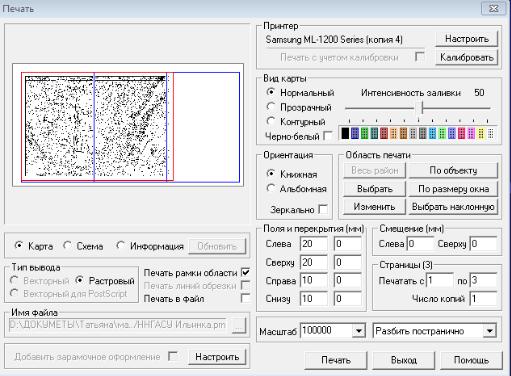The height and width of the screenshot is (376, 511).
Task: Pick the black fill swatch
Action: click(345, 134)
